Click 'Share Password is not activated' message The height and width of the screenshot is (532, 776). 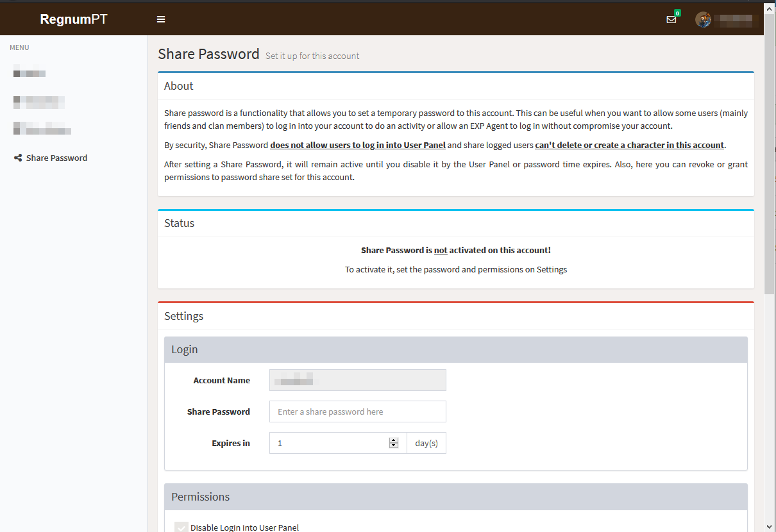click(x=456, y=250)
